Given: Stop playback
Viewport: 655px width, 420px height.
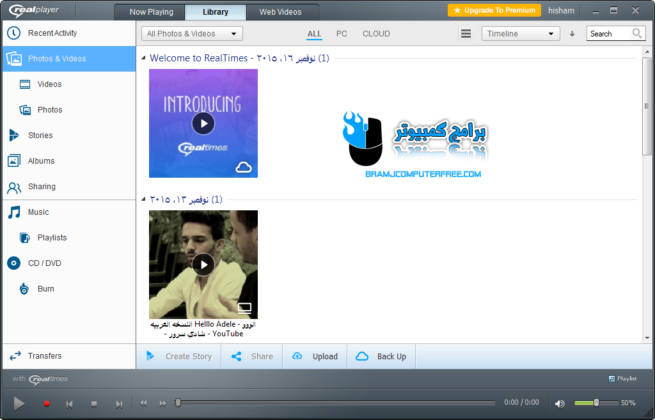Looking at the screenshot, I should point(94,404).
